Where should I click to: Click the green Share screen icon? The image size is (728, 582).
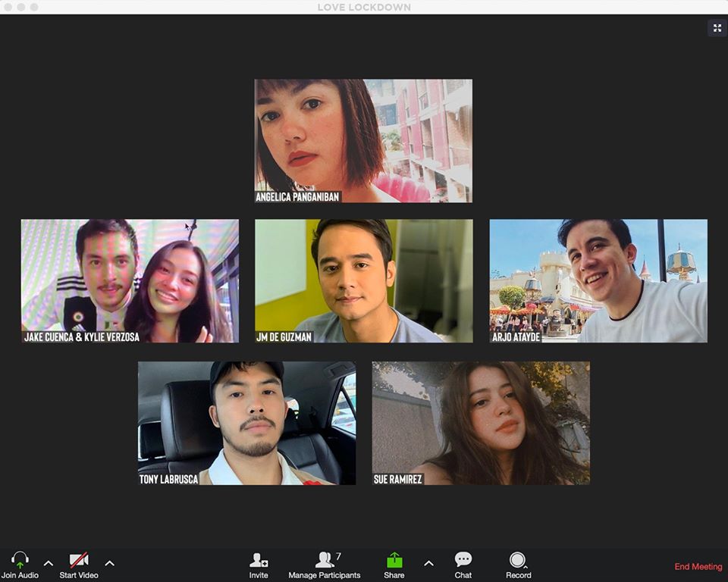point(394,560)
